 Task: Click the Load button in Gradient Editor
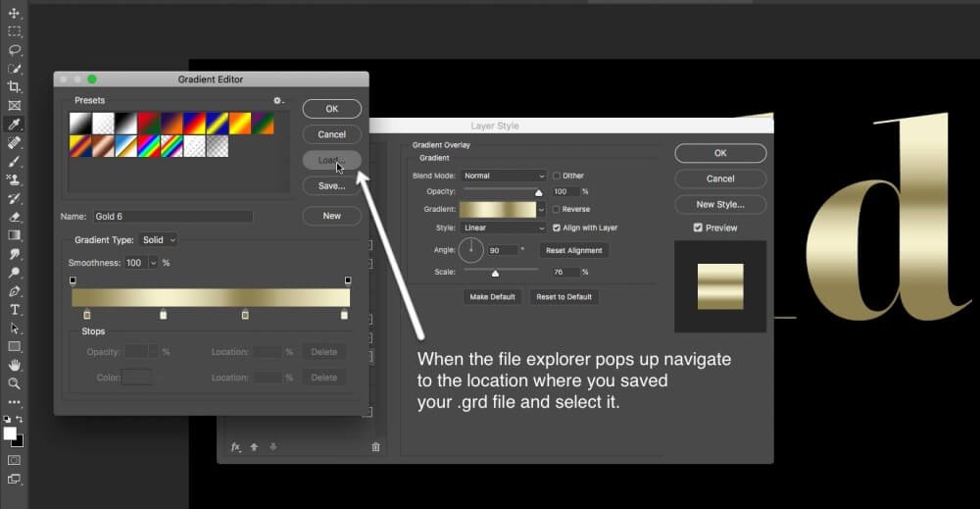tap(331, 160)
